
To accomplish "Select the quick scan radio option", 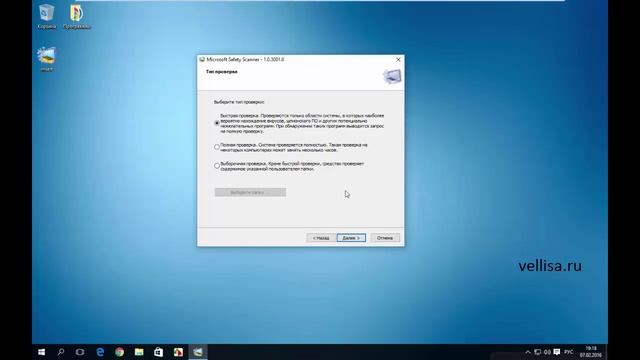I will pyautogui.click(x=217, y=123).
